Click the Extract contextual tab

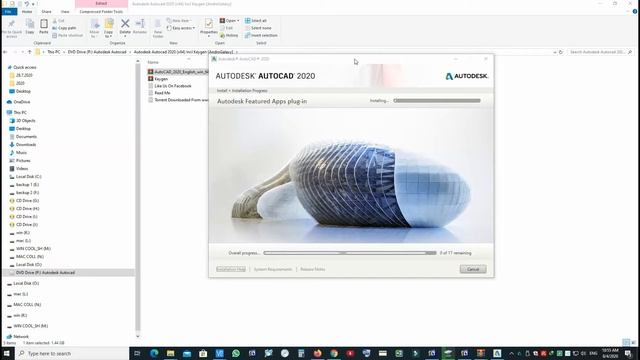click(101, 4)
